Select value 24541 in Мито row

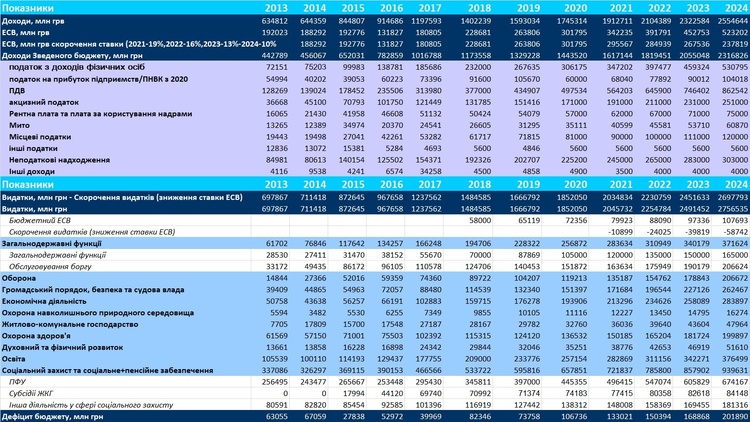tap(430, 125)
